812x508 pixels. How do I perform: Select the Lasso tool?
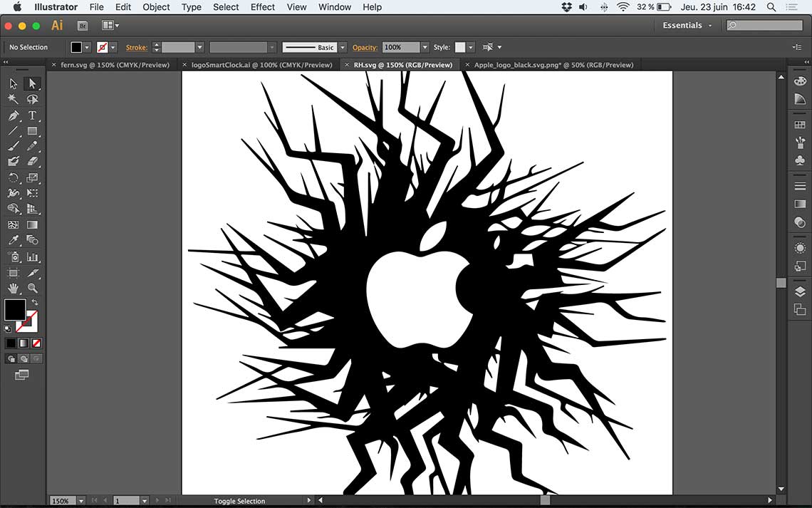[32, 99]
